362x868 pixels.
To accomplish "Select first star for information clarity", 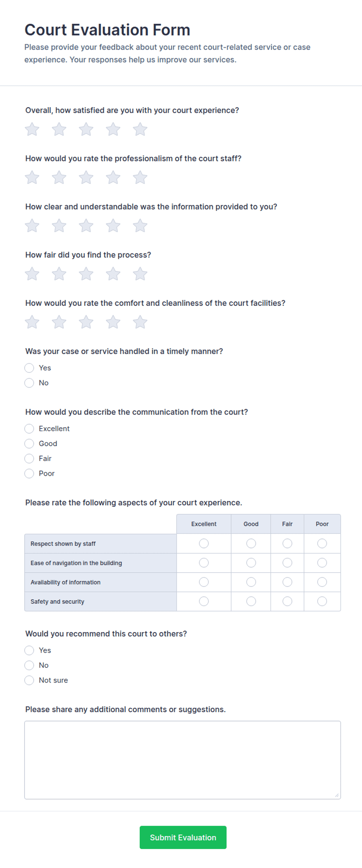I will (32, 226).
